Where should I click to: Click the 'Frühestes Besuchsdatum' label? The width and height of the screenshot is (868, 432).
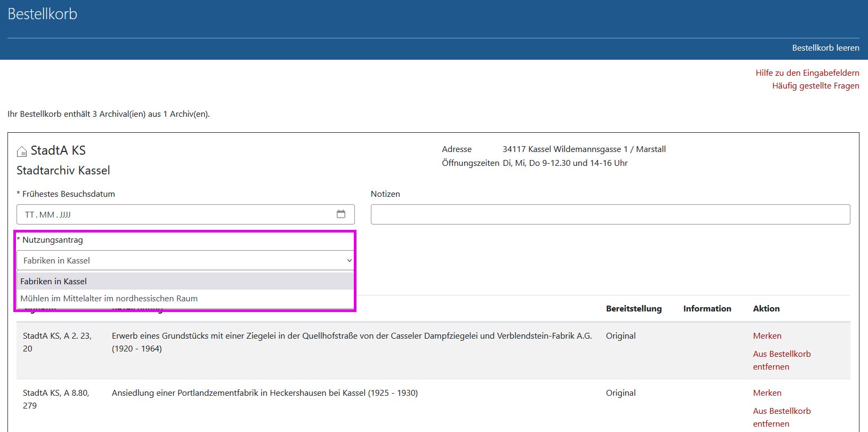pos(69,194)
